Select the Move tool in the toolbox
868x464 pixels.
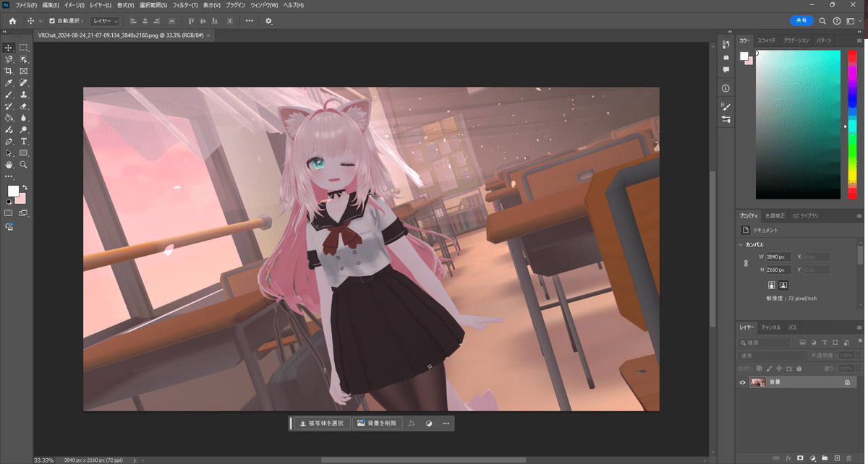click(x=9, y=48)
